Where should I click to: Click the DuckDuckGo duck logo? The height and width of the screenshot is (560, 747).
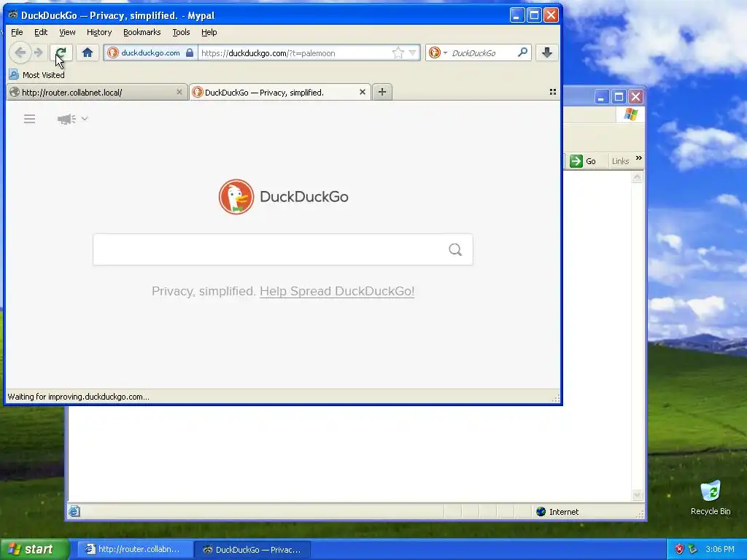coord(236,197)
